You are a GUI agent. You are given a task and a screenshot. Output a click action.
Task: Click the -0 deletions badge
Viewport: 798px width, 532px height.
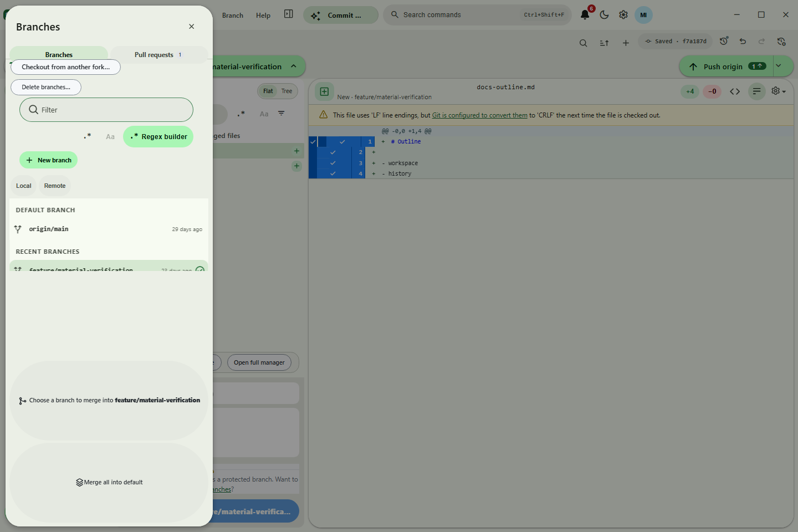tap(712, 91)
